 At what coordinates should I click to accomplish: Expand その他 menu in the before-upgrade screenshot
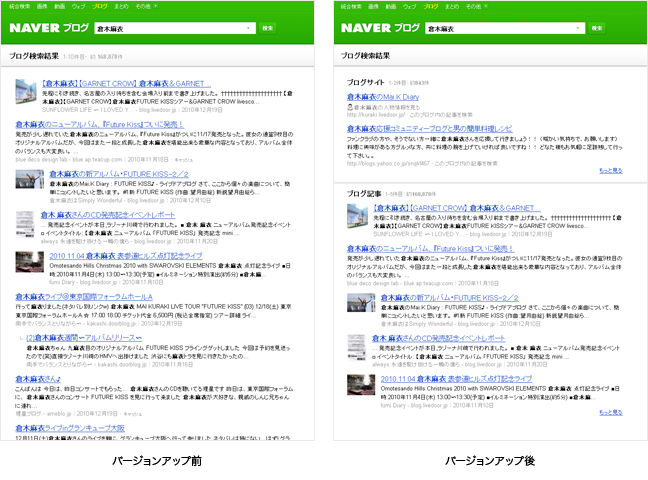click(146, 6)
